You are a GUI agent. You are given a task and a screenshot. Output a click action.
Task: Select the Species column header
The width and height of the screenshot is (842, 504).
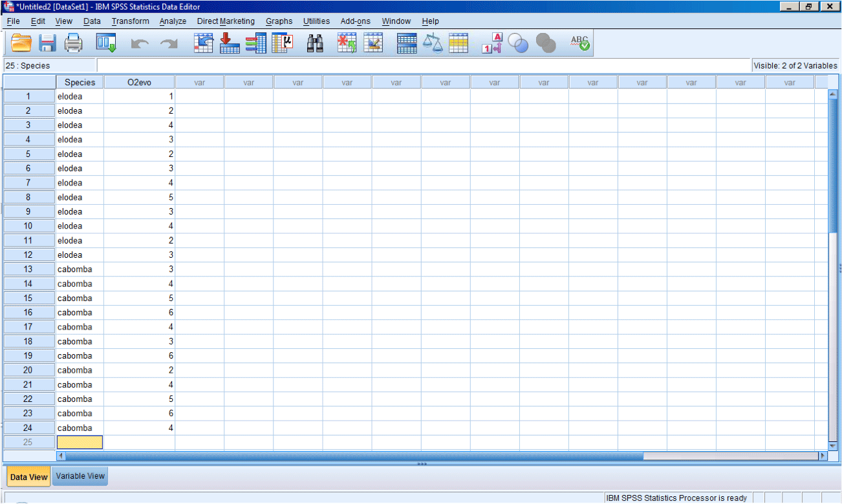(80, 82)
